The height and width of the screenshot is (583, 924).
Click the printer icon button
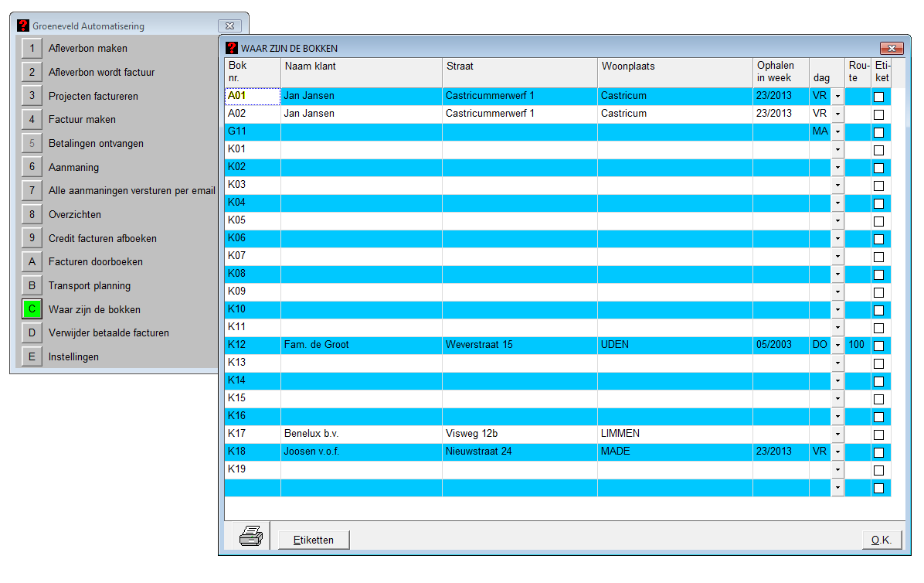pos(251,536)
